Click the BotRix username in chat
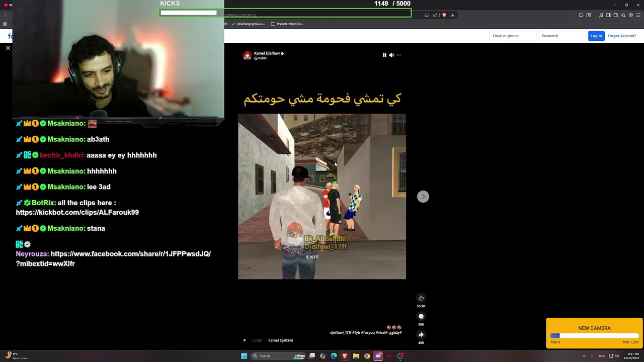Screen dimensions: 644x362 (44, 203)
